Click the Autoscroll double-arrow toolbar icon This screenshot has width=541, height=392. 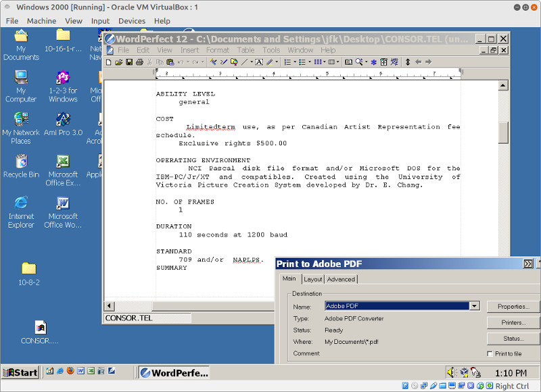[408, 62]
